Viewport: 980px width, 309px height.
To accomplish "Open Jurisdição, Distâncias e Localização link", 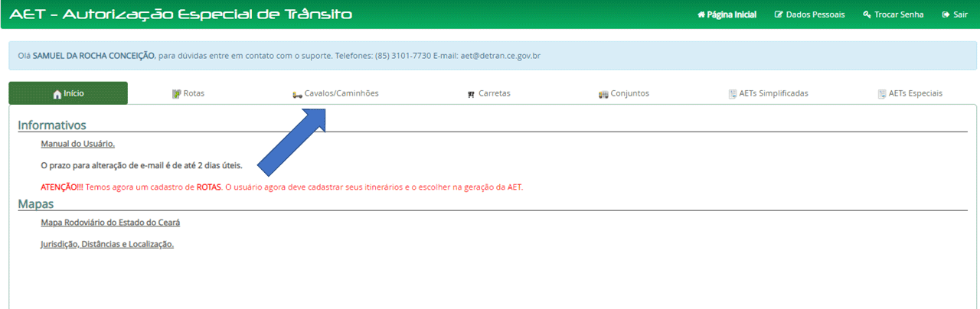I will pyautogui.click(x=107, y=244).
